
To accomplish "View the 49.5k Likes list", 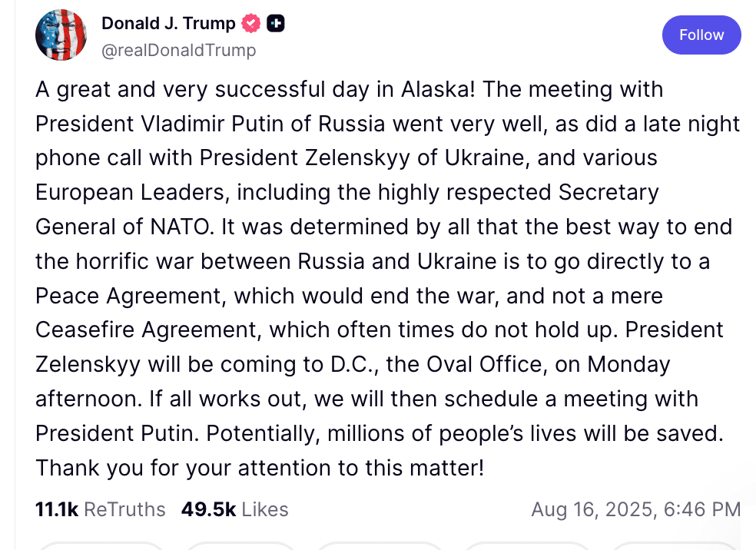I will click(235, 509).
